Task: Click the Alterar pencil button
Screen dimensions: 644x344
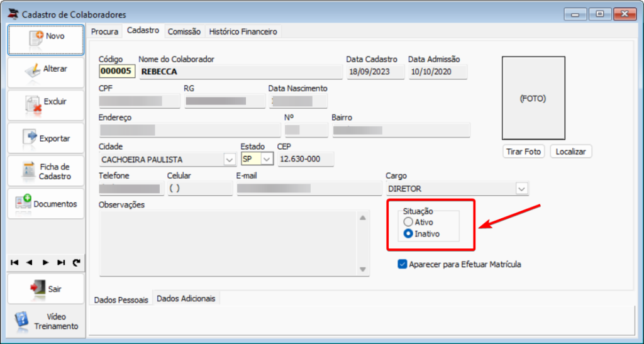Action: [x=45, y=72]
